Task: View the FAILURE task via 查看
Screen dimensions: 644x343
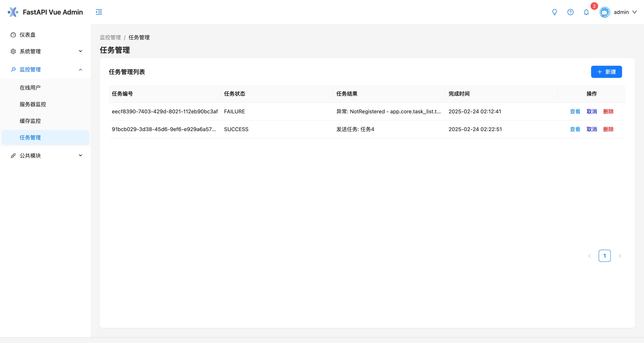Action: pos(575,111)
